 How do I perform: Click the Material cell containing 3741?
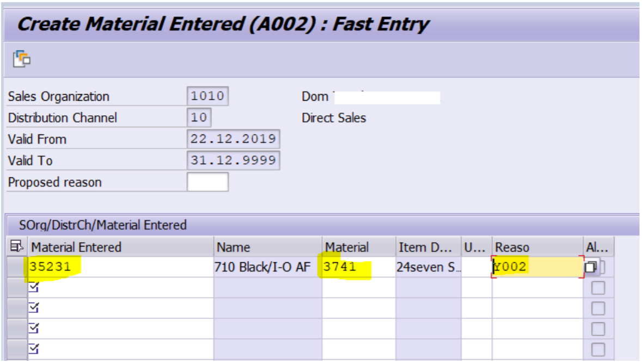click(358, 267)
